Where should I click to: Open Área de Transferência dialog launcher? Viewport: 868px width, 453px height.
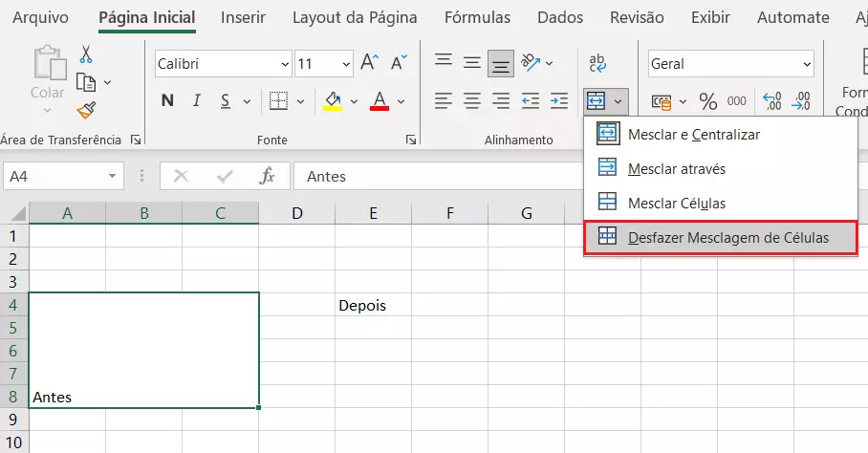tap(136, 140)
